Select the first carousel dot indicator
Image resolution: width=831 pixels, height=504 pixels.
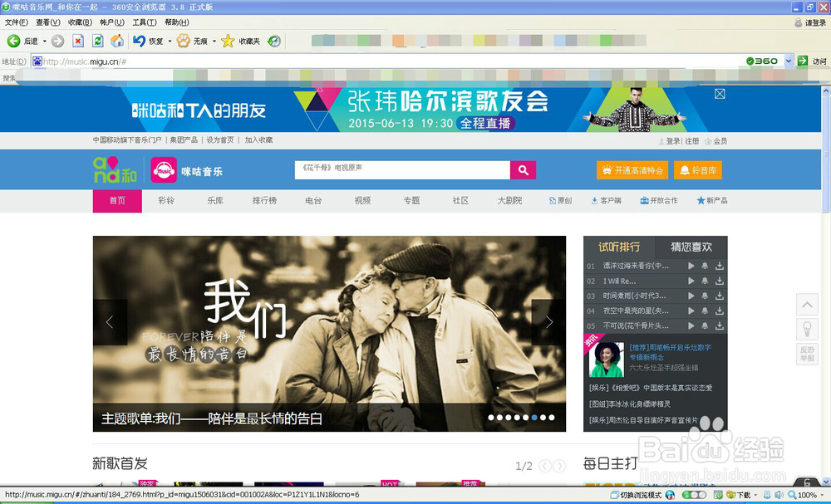[x=491, y=418]
